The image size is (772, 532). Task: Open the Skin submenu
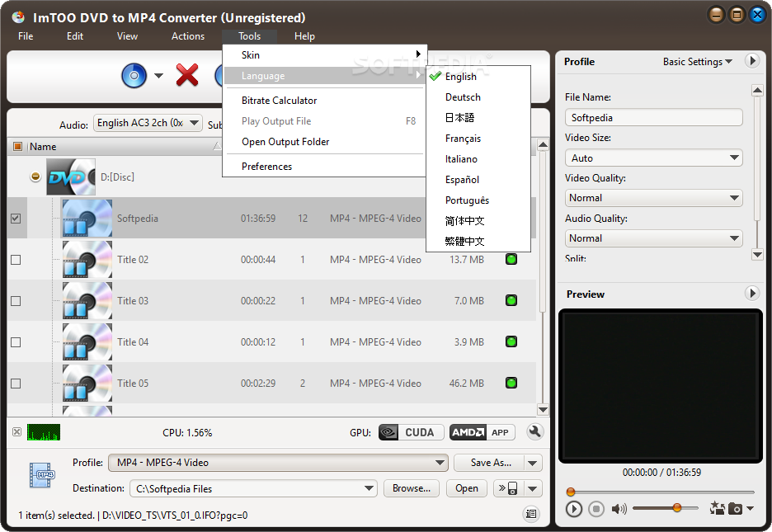click(325, 55)
